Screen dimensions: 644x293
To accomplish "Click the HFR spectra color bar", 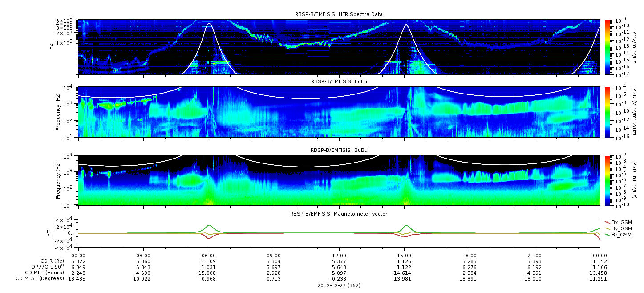I will [x=608, y=47].
